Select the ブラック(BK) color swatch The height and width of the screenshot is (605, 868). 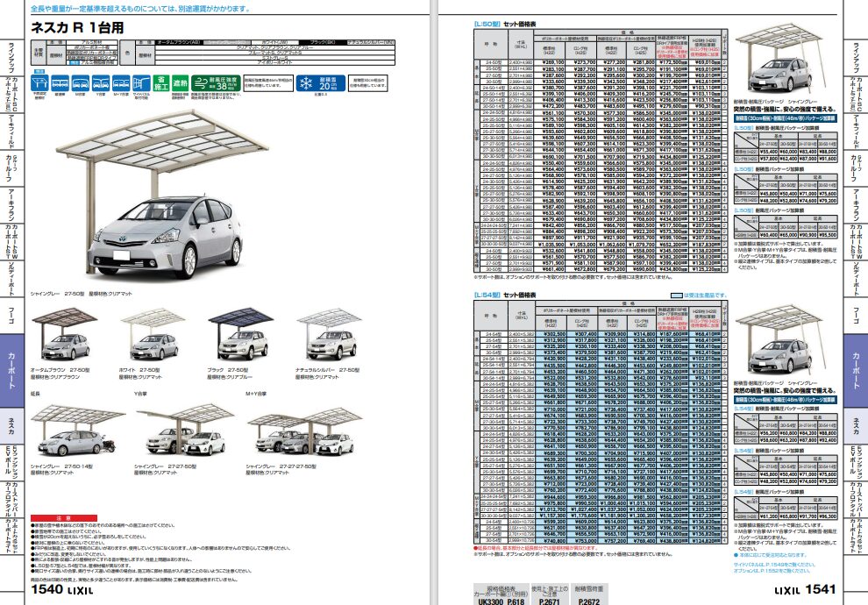pyautogui.click(x=323, y=43)
